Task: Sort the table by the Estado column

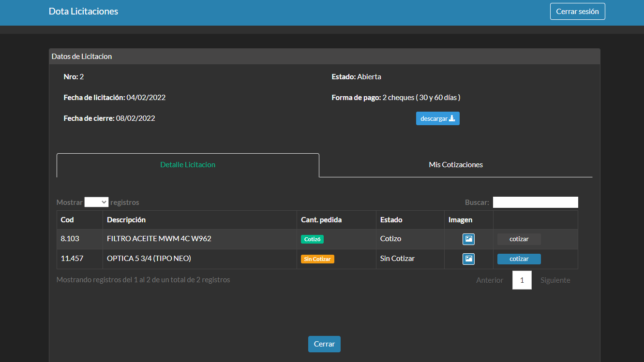Action: (391, 220)
